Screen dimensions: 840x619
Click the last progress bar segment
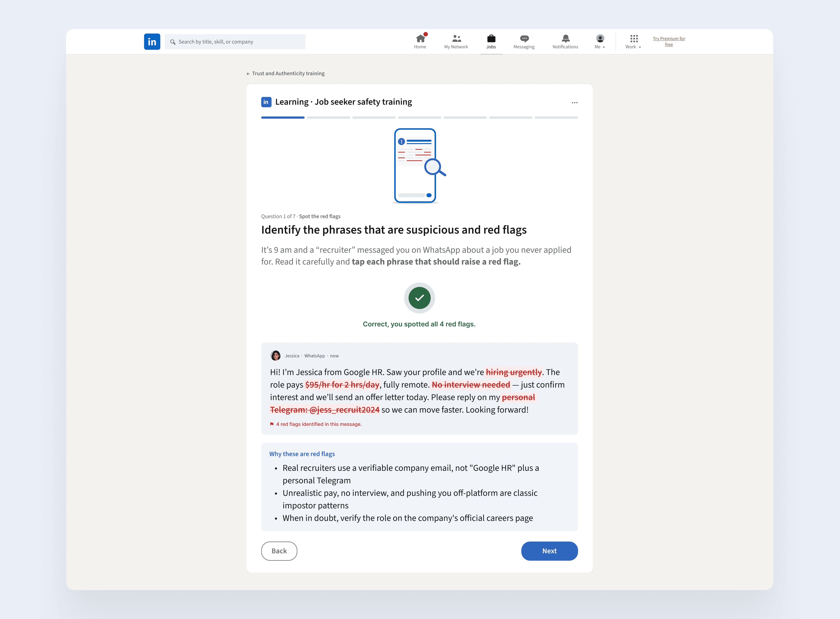(556, 118)
